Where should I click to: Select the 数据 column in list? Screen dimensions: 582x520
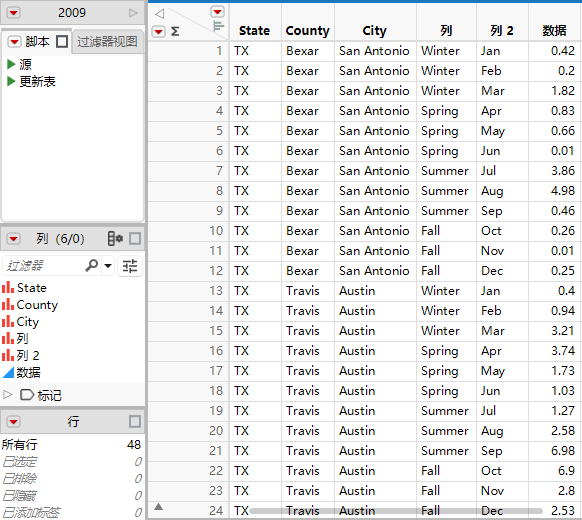click(x=29, y=372)
